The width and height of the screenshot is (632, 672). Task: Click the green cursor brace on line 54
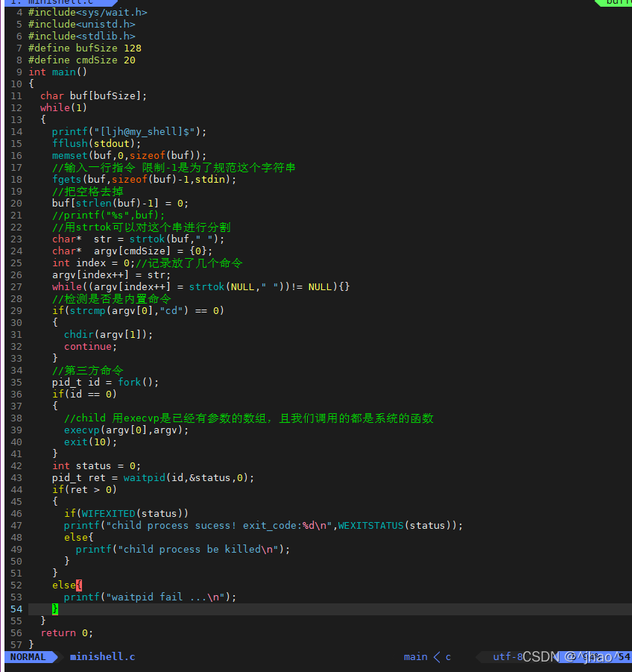pyautogui.click(x=55, y=609)
